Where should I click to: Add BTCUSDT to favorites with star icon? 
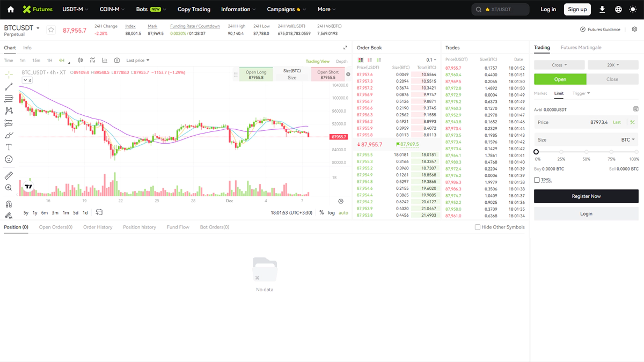(51, 30)
